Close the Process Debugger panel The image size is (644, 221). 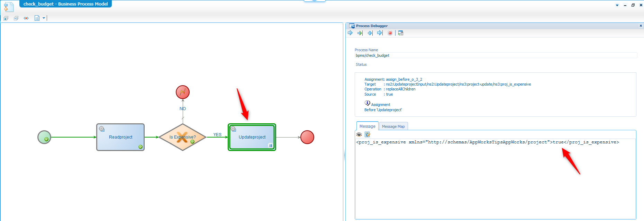(x=641, y=26)
